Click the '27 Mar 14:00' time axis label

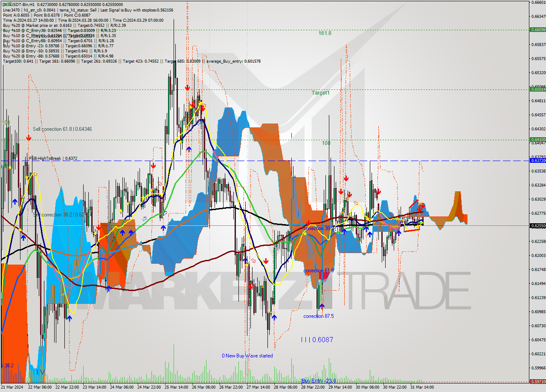coord(258,387)
